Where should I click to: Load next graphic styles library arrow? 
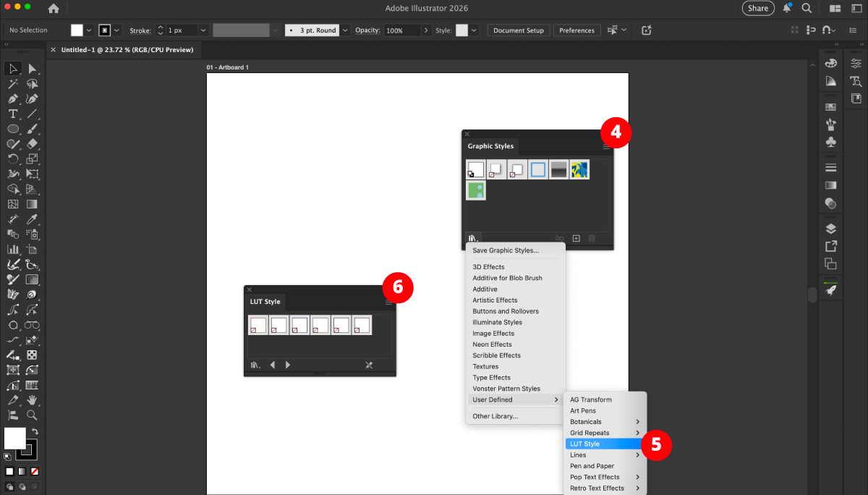tap(288, 365)
